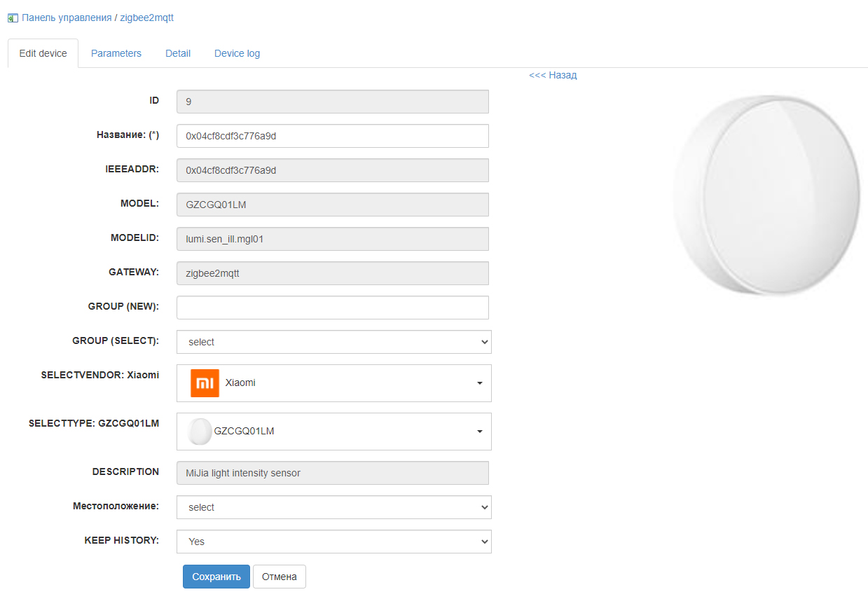Switch to the Parameters tab

point(116,53)
